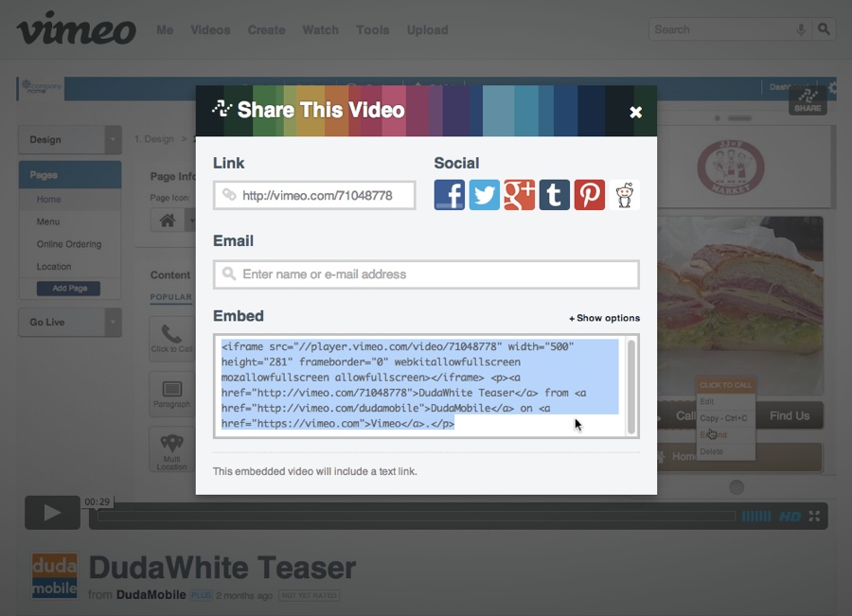
Task: Click the DudaMobile author link
Action: 151,595
